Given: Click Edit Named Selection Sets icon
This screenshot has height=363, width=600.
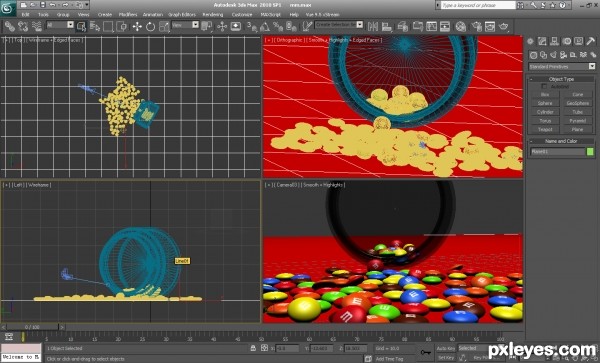Looking at the screenshot, I should [x=307, y=26].
